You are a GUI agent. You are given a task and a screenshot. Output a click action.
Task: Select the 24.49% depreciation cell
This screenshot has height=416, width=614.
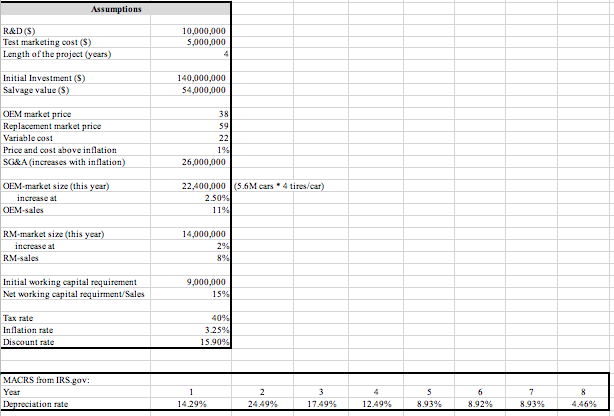pyautogui.click(x=262, y=404)
